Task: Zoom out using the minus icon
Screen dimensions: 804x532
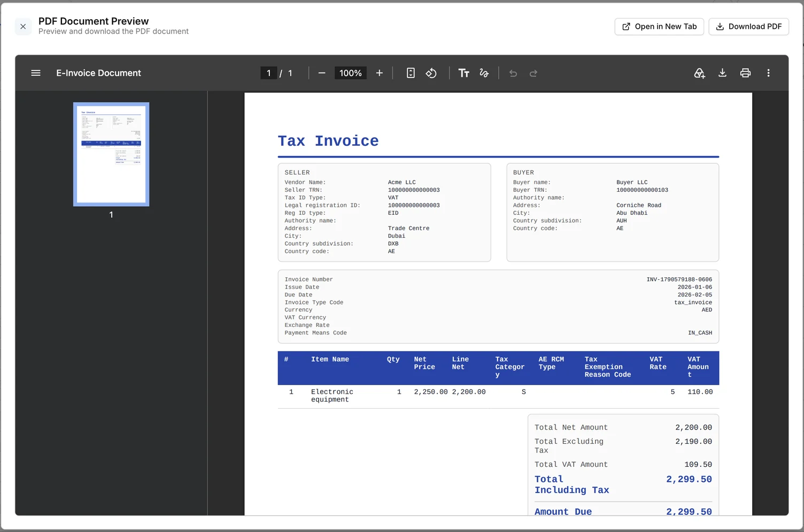Action: 322,73
